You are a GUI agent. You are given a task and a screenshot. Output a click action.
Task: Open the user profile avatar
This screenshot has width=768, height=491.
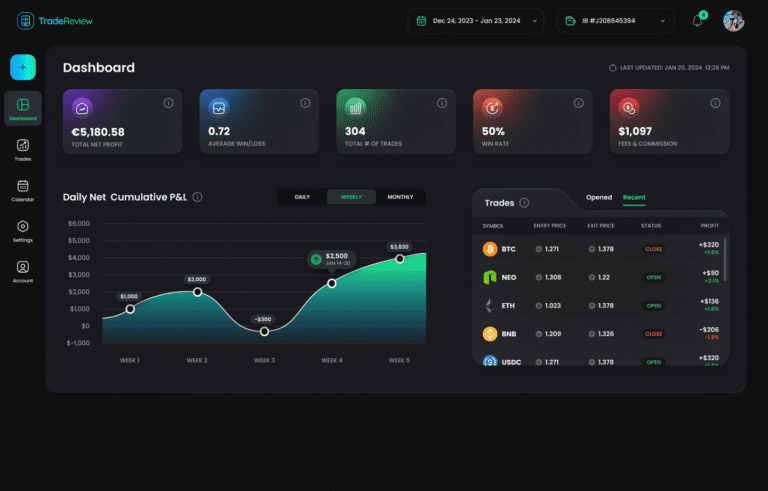[734, 21]
